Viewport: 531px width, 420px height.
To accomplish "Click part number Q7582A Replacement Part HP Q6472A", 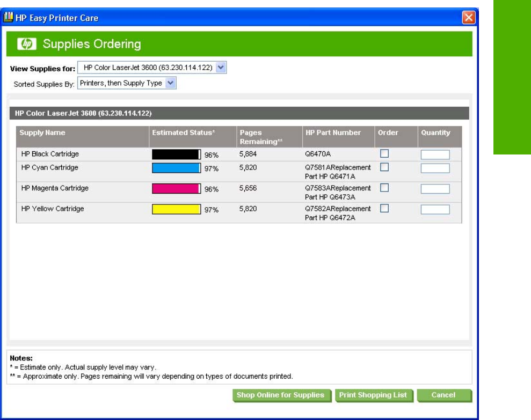I will pos(338,213).
